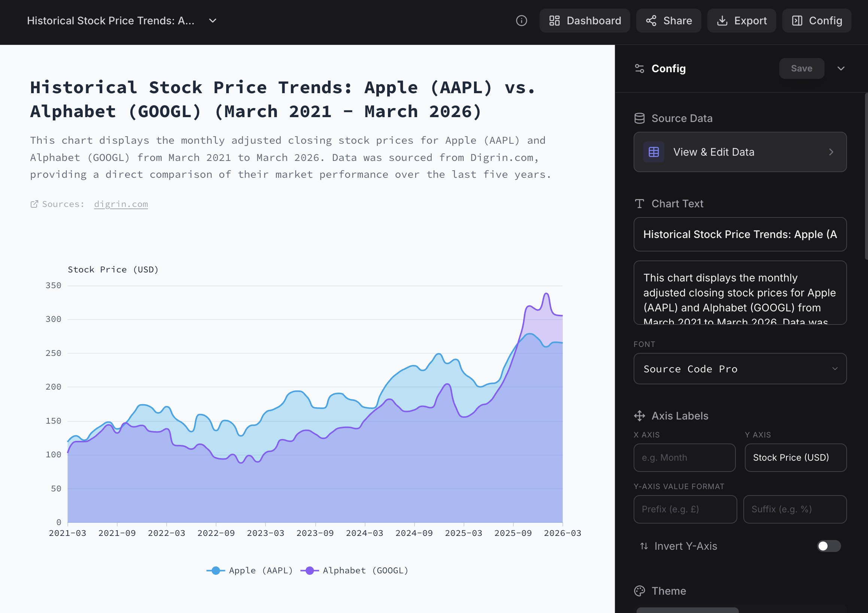
Task: Click the Save button
Action: pos(801,68)
